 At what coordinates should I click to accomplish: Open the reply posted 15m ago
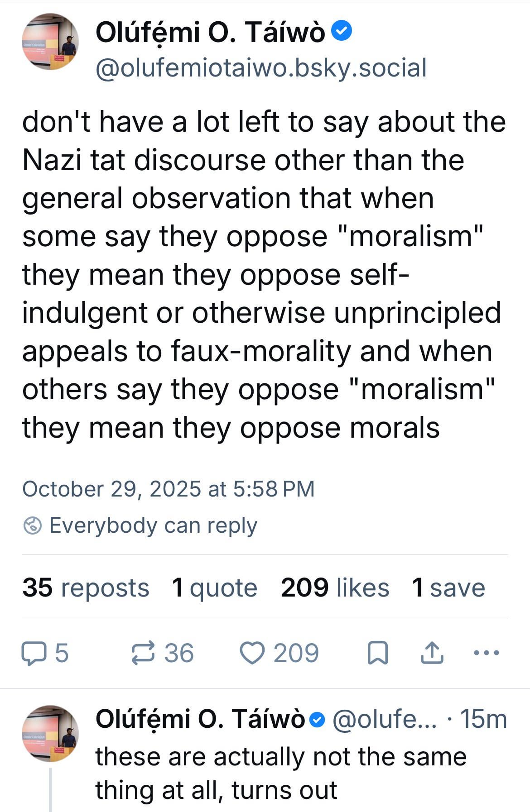(281, 773)
